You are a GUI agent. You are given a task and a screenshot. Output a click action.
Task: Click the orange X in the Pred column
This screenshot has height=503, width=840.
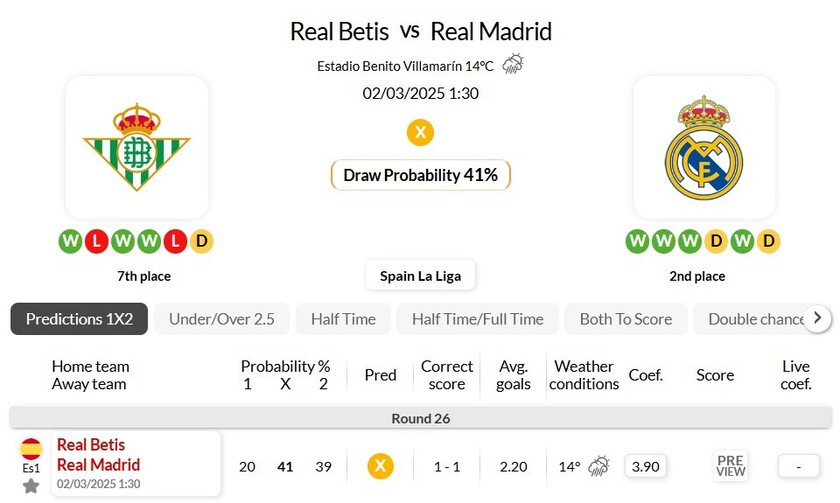coord(380,466)
